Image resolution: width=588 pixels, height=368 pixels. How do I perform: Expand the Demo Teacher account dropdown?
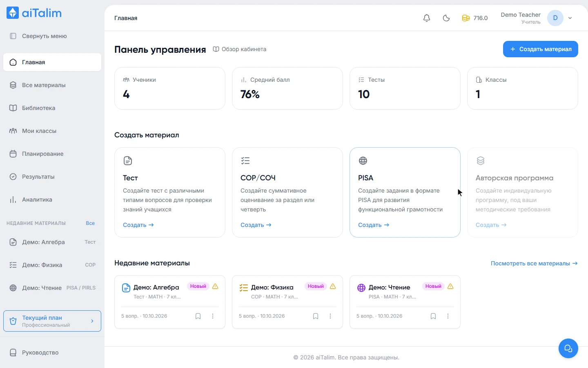coord(570,18)
